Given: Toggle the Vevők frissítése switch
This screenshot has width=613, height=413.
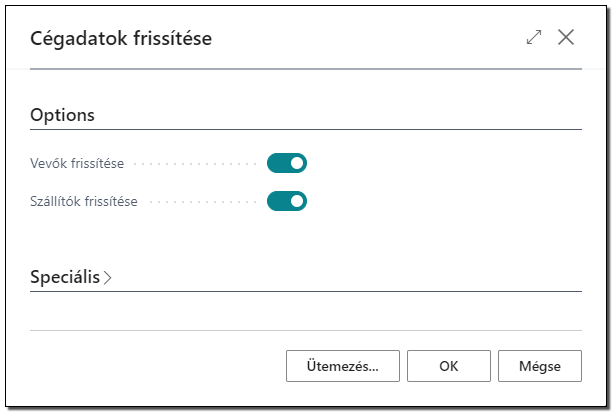Looking at the screenshot, I should pyautogui.click(x=287, y=163).
